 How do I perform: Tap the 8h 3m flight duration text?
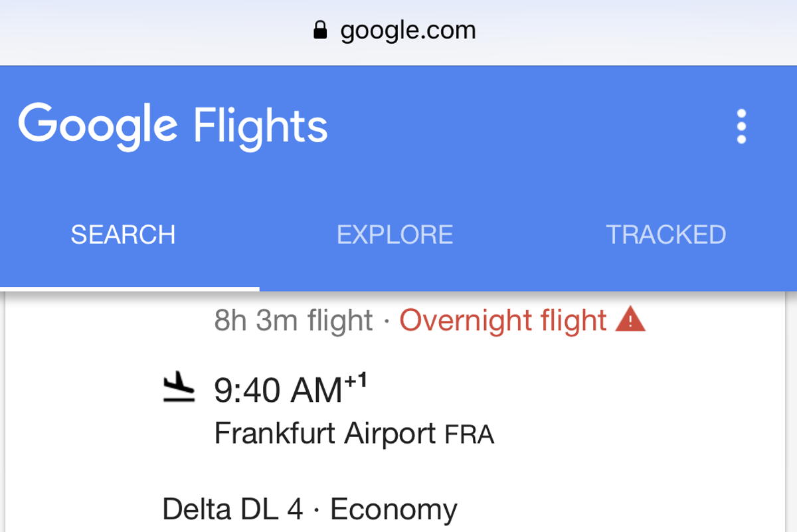pos(292,321)
